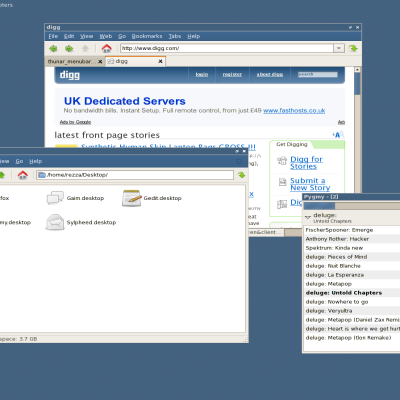The image size is (400, 400).
Task: Open the UK Dedicated Servers ad headline
Action: point(125,101)
